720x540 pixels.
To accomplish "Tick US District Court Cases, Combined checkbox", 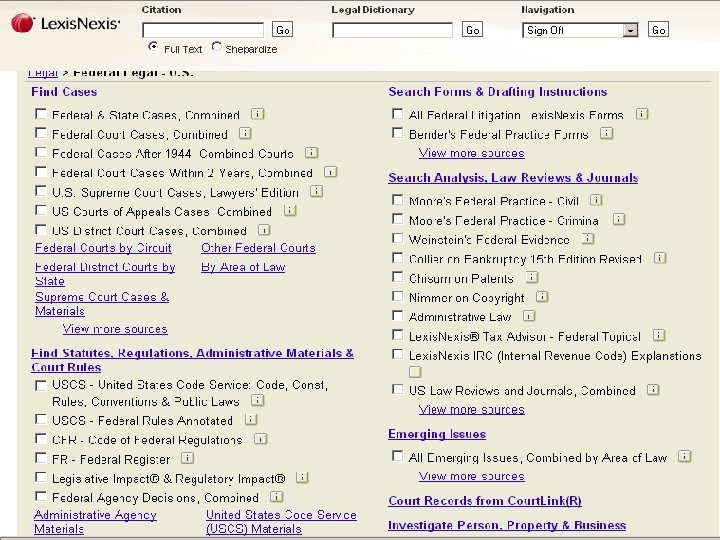I will tap(41, 230).
